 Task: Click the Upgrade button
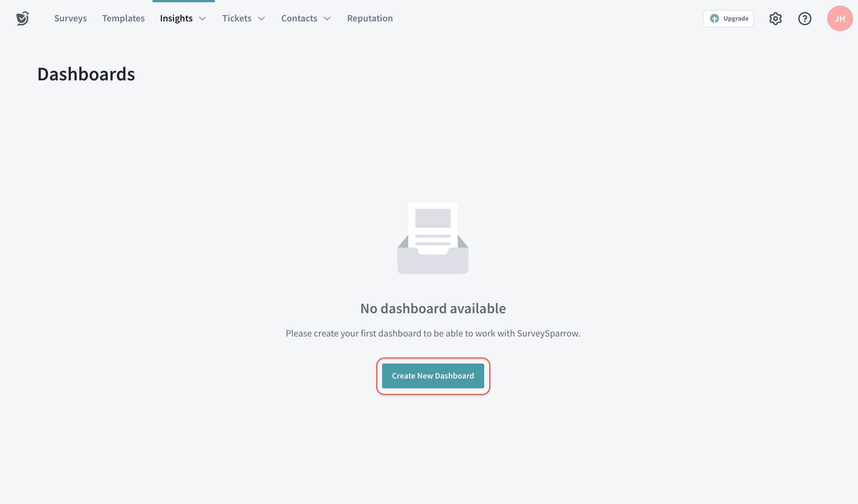(x=728, y=18)
